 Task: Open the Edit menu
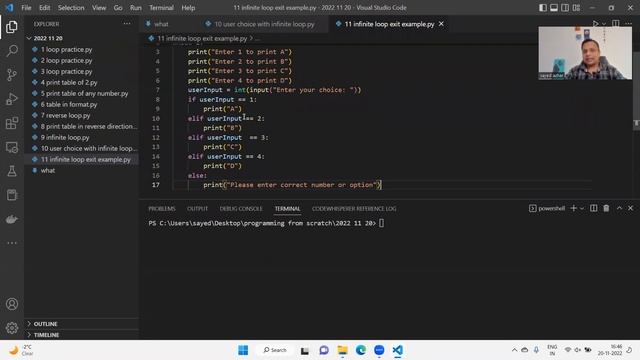tap(44, 8)
